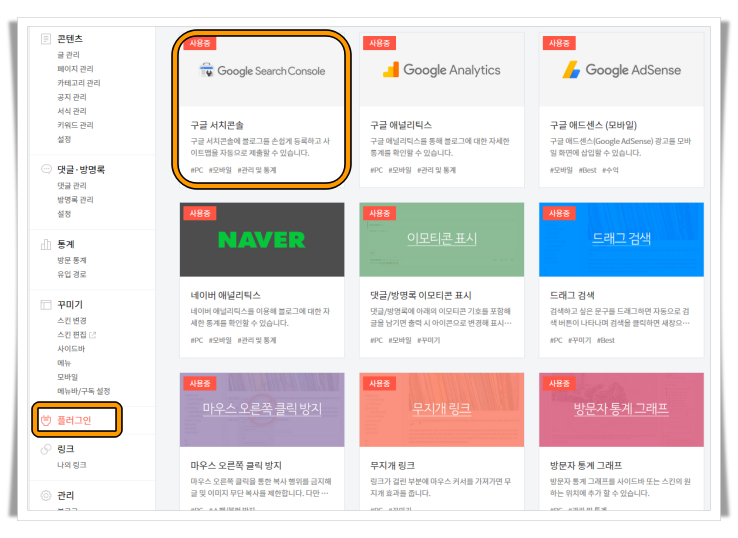
Task: Click the 통계 bar chart icon
Action: click(x=46, y=244)
